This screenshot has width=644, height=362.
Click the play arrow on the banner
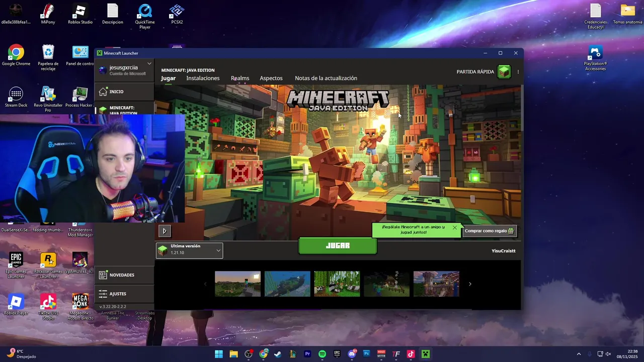[165, 231]
